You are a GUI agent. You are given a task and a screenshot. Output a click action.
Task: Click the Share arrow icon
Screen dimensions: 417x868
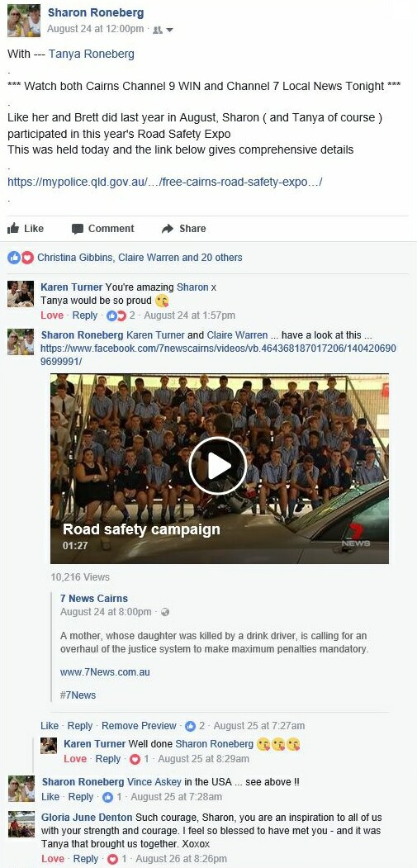click(168, 229)
